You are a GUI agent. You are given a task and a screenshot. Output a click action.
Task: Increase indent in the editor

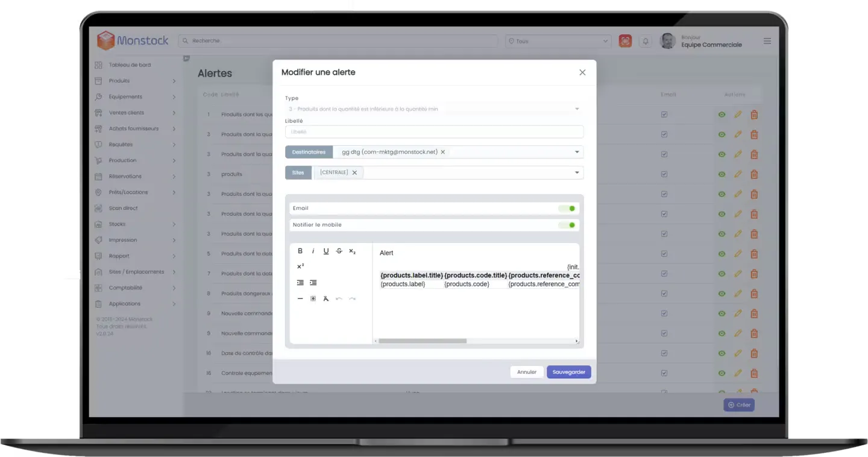(x=313, y=283)
